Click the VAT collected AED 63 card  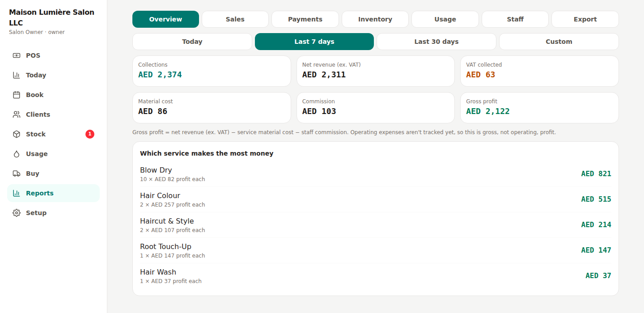point(539,71)
